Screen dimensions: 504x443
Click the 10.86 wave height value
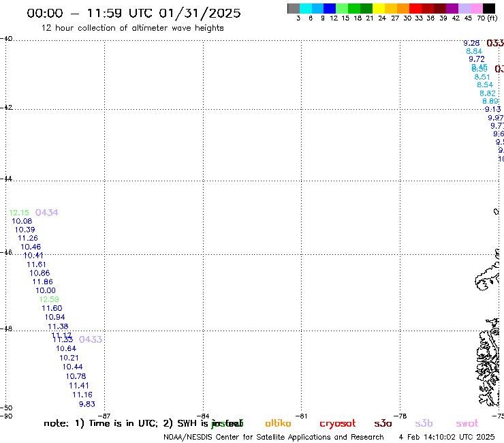click(x=40, y=273)
